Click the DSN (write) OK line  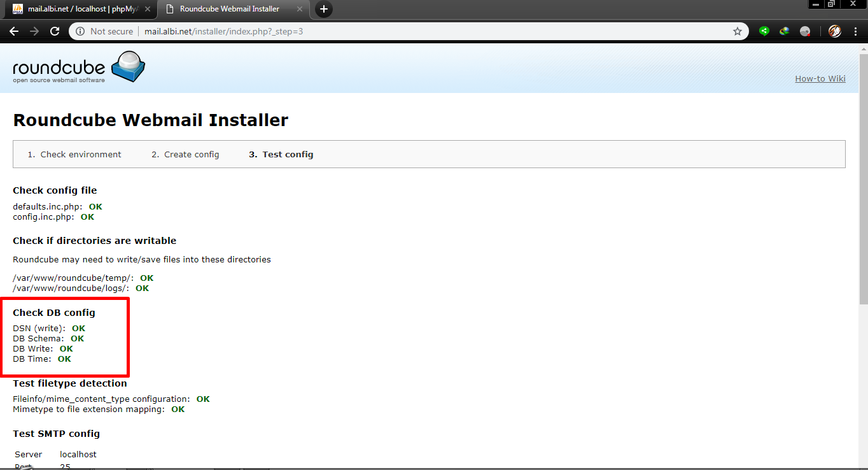(x=49, y=328)
